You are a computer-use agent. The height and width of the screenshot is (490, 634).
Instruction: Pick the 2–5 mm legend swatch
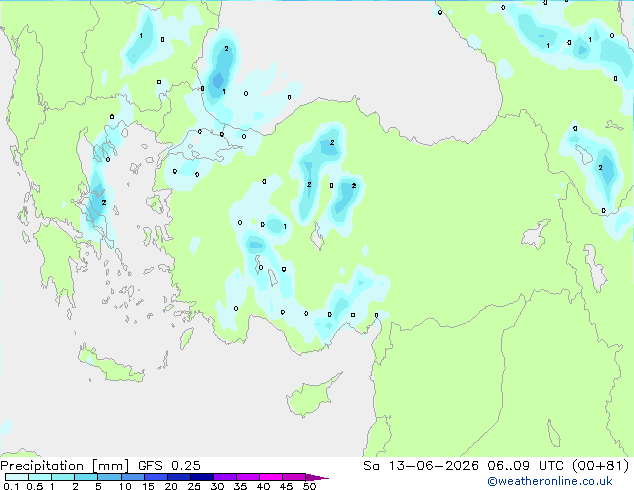(x=86, y=477)
